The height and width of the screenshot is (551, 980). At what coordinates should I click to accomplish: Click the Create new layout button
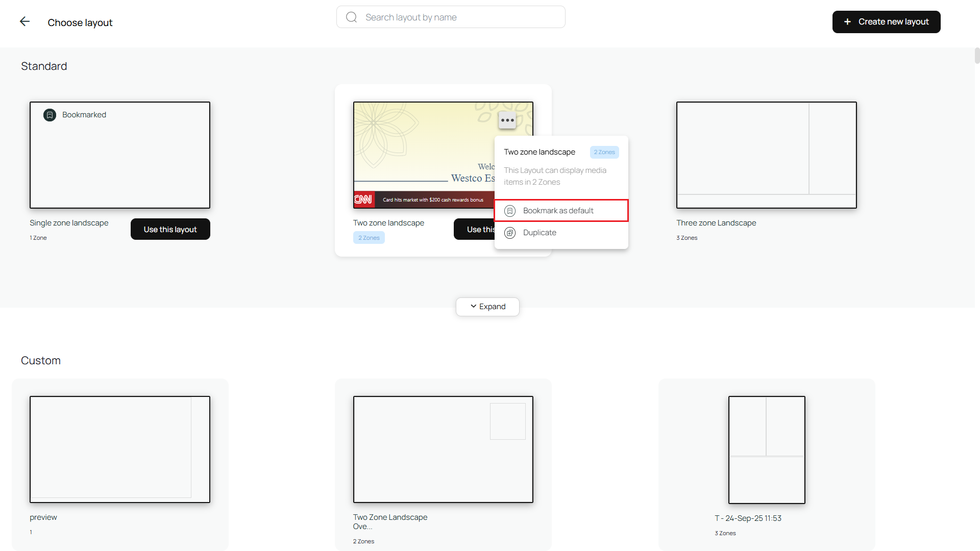[x=886, y=21]
